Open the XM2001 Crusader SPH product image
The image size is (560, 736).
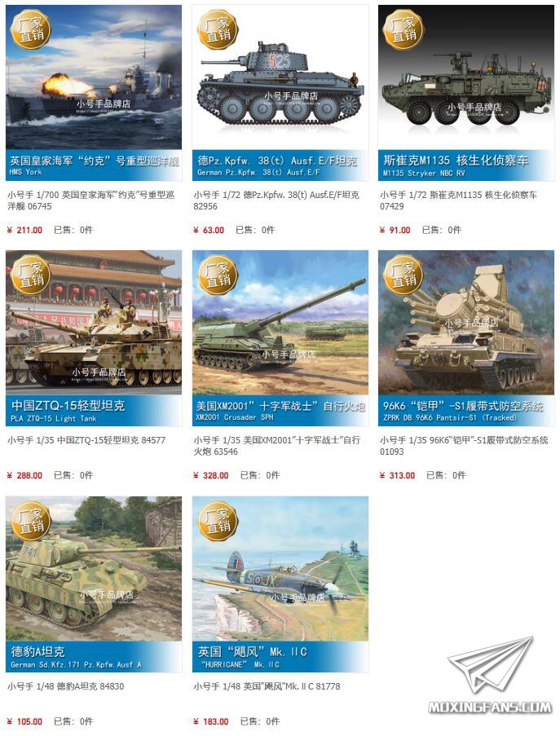280,338
